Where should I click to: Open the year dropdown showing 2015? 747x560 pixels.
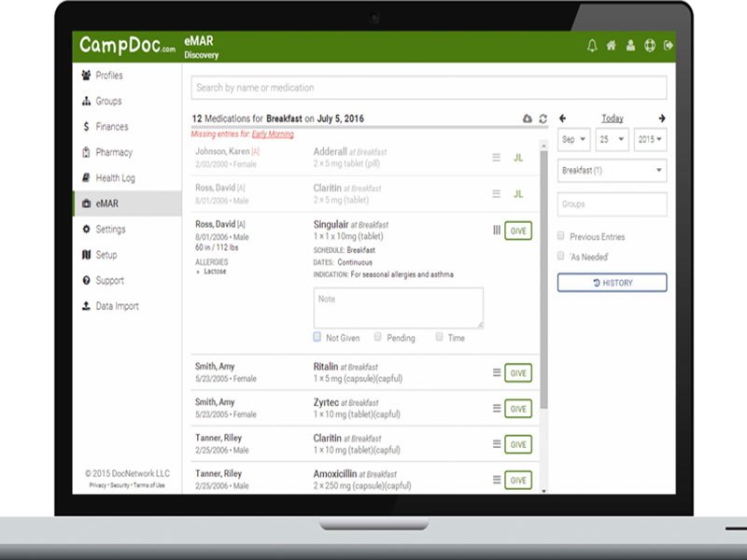[650, 139]
